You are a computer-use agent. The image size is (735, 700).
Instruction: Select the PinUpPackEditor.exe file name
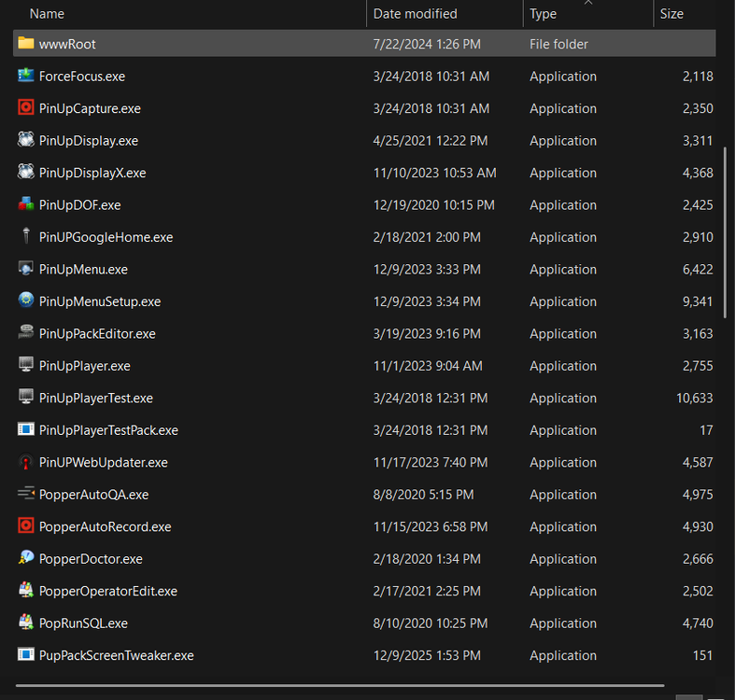pos(97,333)
